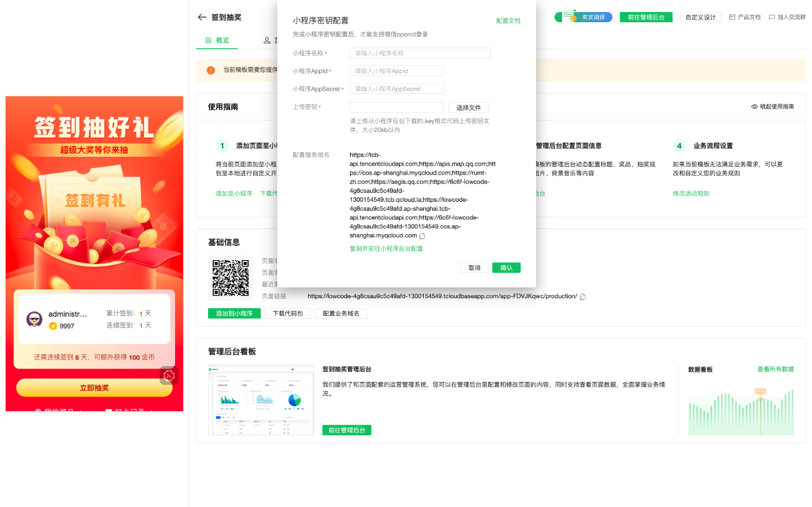Viewport: 812px width, 507px height.
Task: Click the 产品文档 document icon
Action: [732, 17]
